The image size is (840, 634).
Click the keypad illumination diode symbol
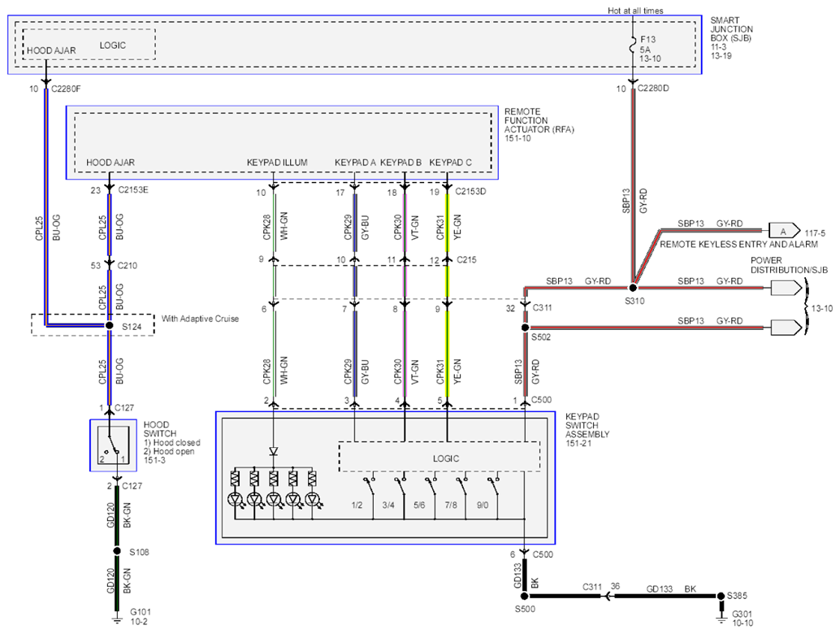click(274, 452)
